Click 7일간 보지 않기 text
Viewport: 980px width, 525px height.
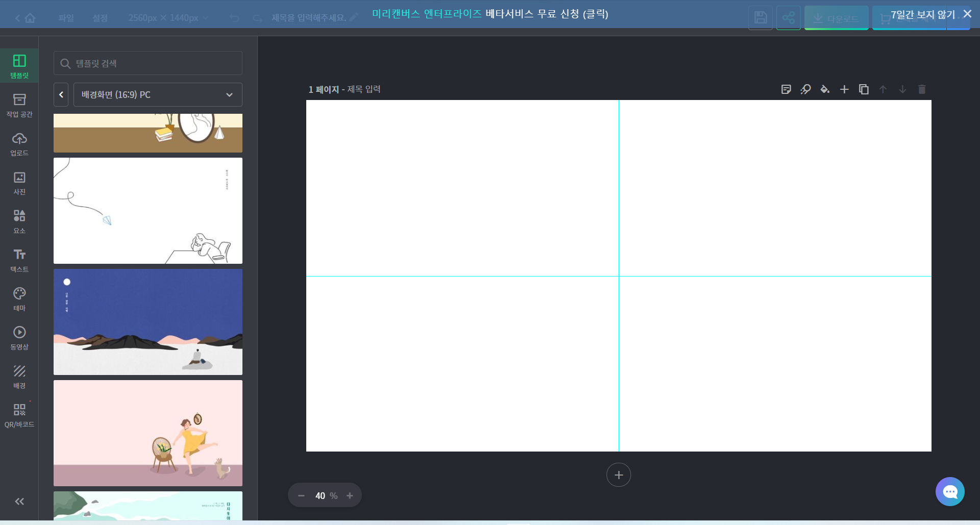click(923, 15)
